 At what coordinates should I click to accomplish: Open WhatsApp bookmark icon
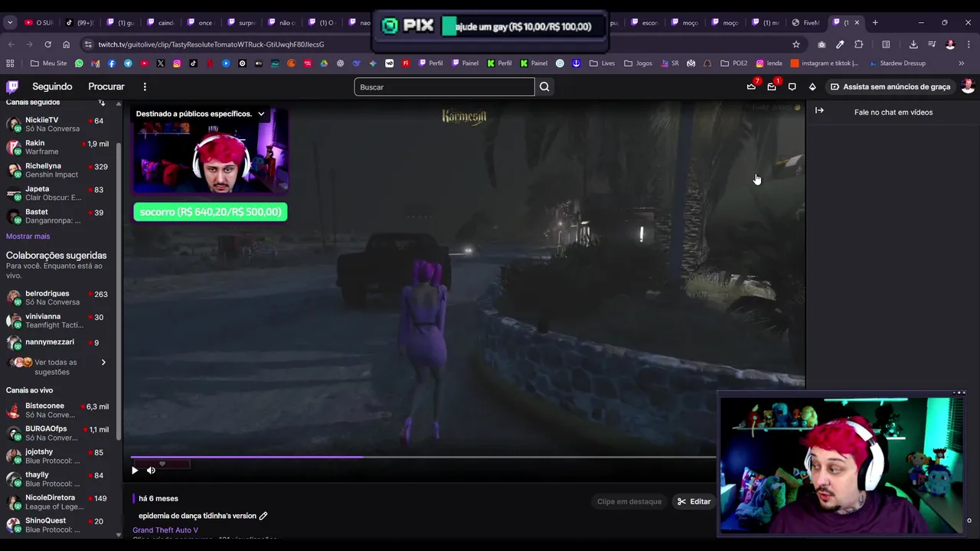tap(79, 64)
